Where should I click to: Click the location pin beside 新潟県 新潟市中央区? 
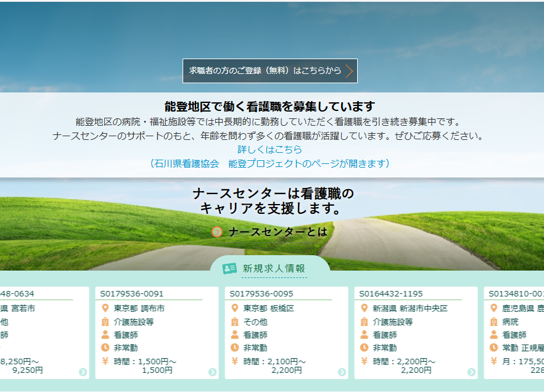coord(365,308)
